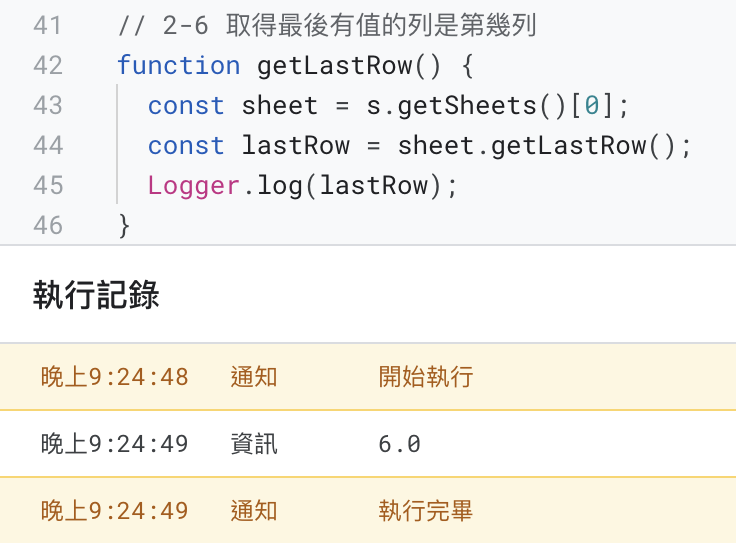Viewport: 736px width, 556px height.
Task: Click the 資訊 label in log
Action: click(254, 444)
